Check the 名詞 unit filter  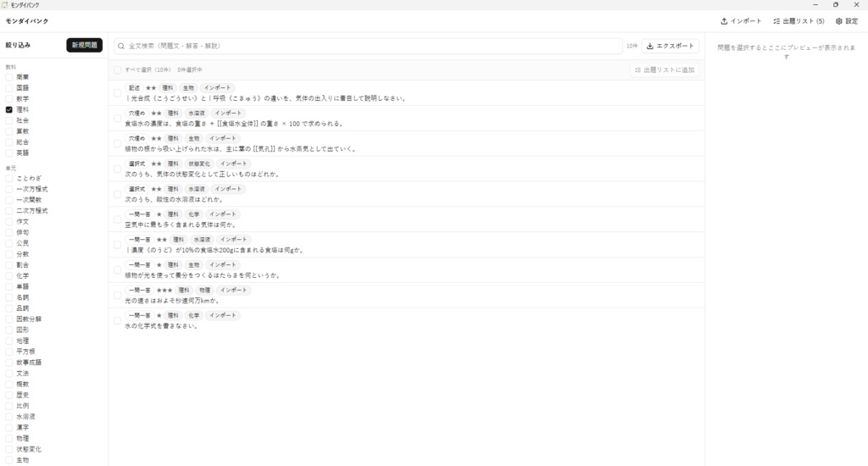coord(8,297)
